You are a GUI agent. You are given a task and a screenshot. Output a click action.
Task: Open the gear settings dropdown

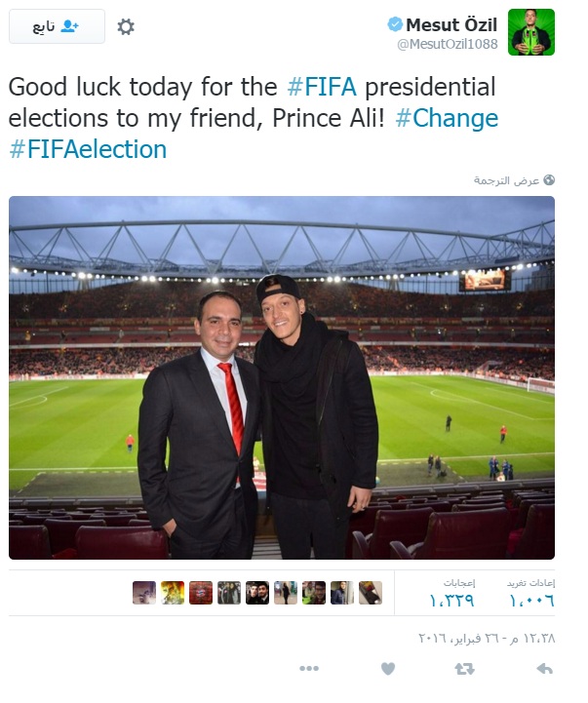pos(126,26)
